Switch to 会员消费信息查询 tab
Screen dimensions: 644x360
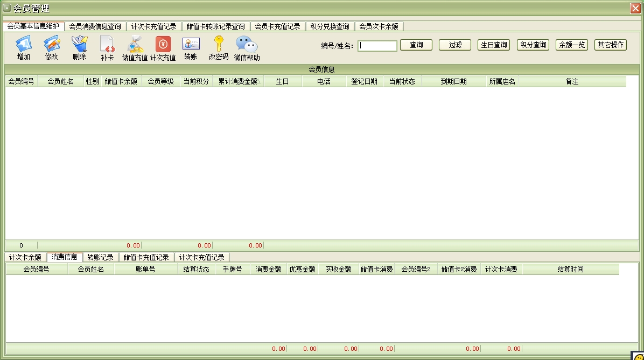tap(95, 26)
